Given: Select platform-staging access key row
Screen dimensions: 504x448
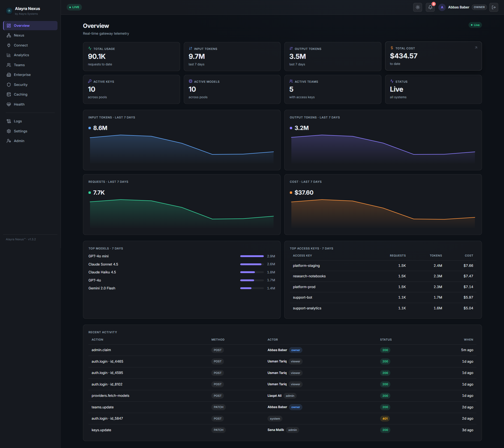Looking at the screenshot, I should pos(383,266).
